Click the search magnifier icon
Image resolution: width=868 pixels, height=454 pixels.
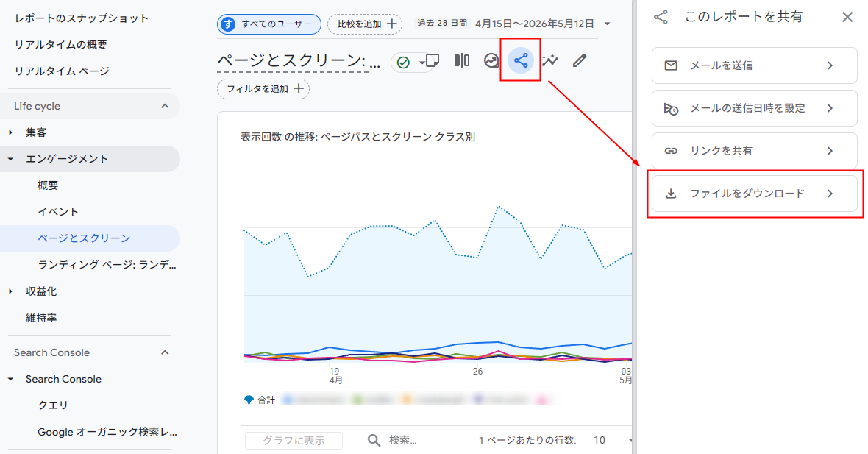(374, 440)
